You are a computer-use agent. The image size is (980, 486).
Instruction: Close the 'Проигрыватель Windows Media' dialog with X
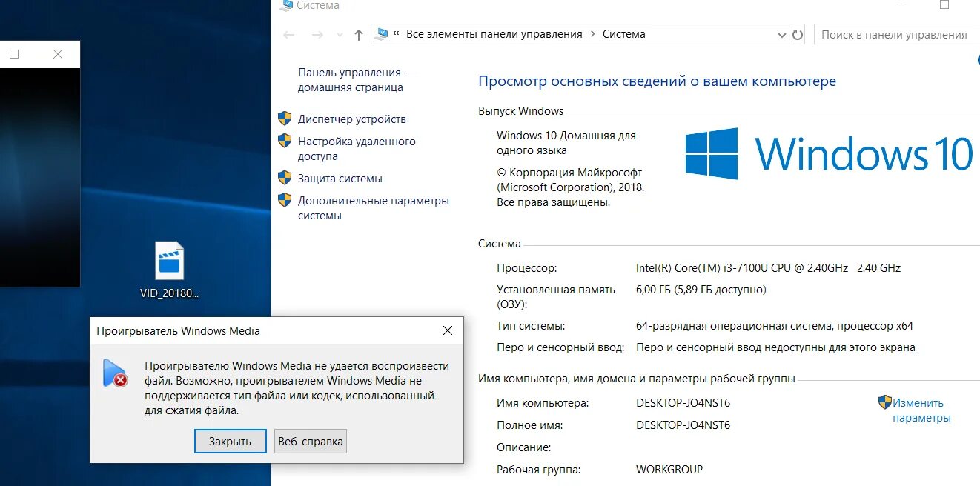click(x=448, y=330)
